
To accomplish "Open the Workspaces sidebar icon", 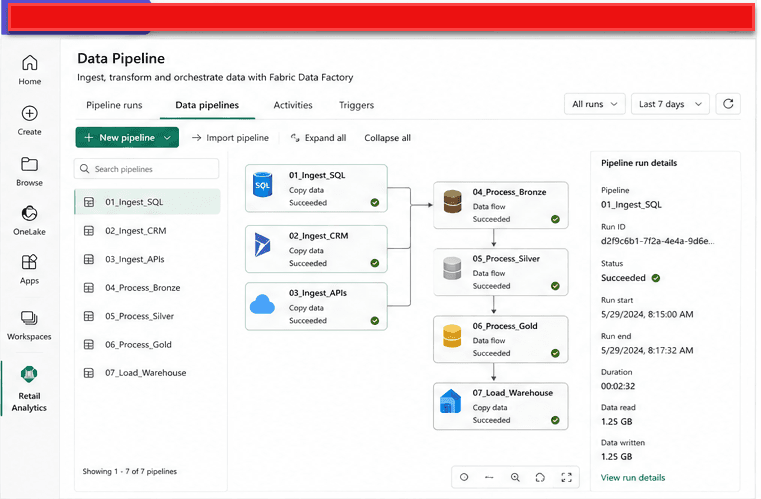I will [x=30, y=318].
